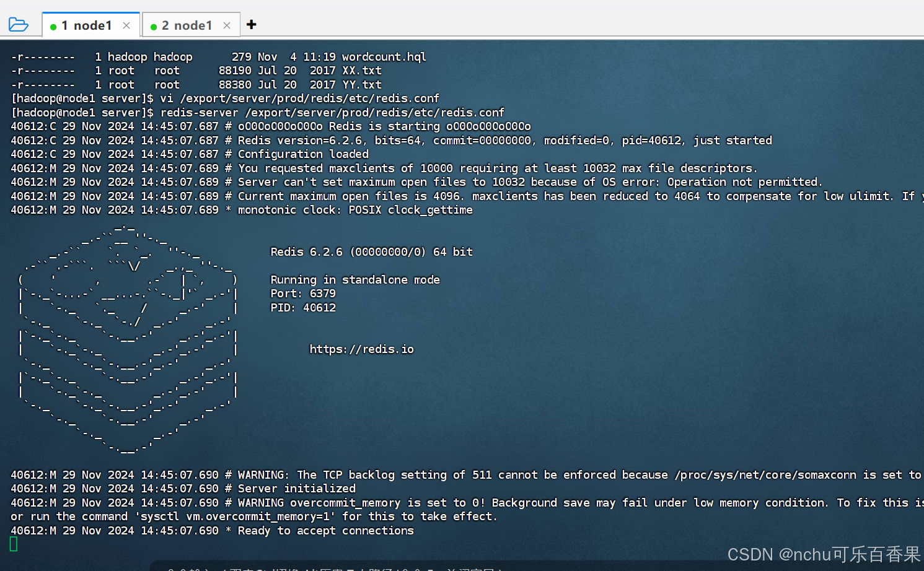This screenshot has width=924, height=571.
Task: Click the https://redis.io link text
Action: [x=361, y=349]
